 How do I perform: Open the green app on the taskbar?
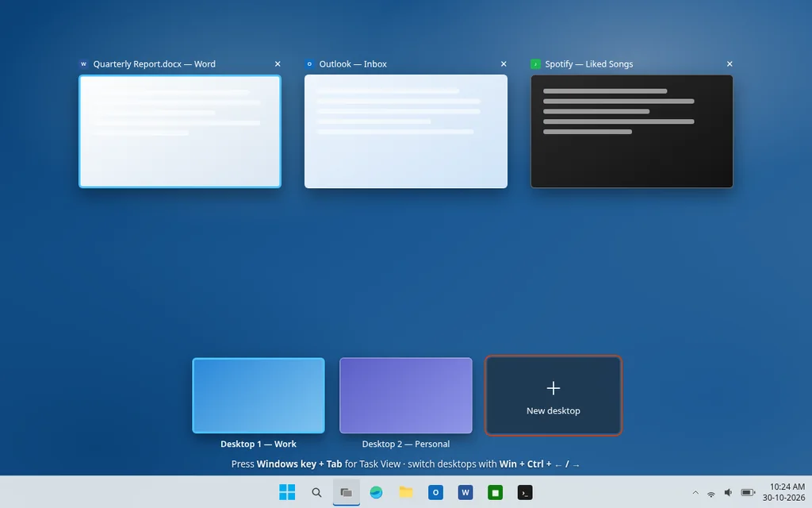coord(495,492)
